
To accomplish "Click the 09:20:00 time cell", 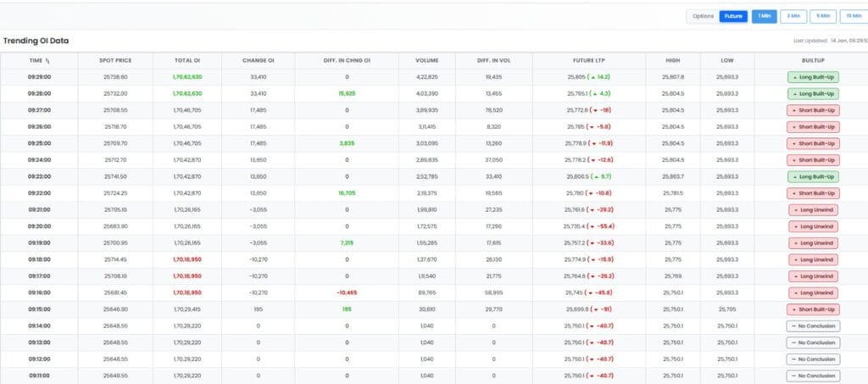I will click(40, 226).
